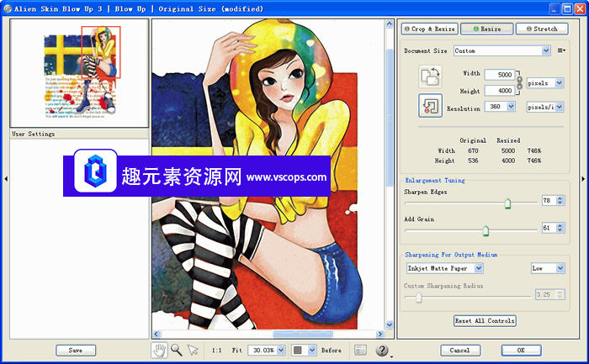Open the Document Size Custom dropdown
589x364 pixels.
coord(502,50)
